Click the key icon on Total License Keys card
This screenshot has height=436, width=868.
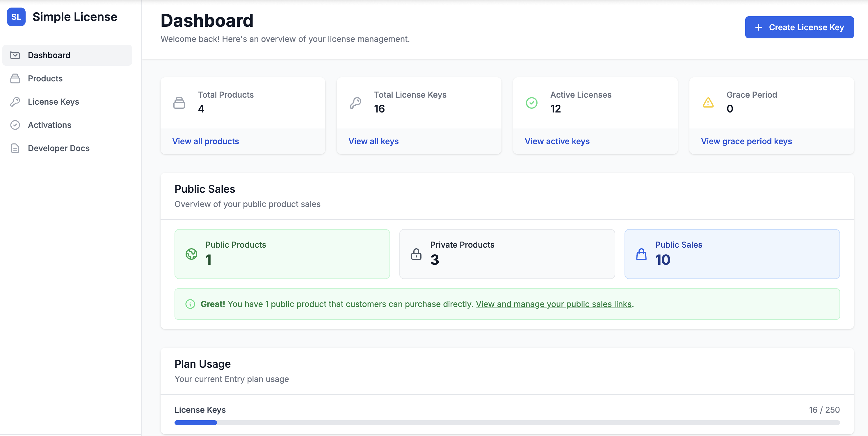point(355,103)
